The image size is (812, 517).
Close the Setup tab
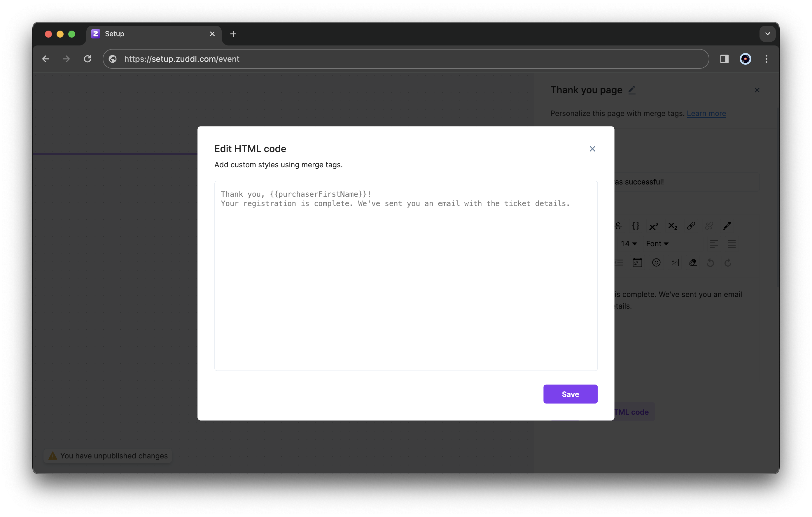212,34
